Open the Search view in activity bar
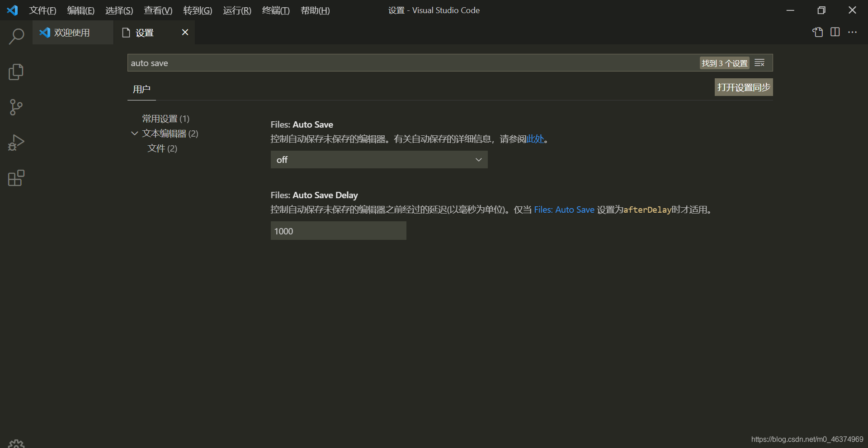 pos(16,37)
